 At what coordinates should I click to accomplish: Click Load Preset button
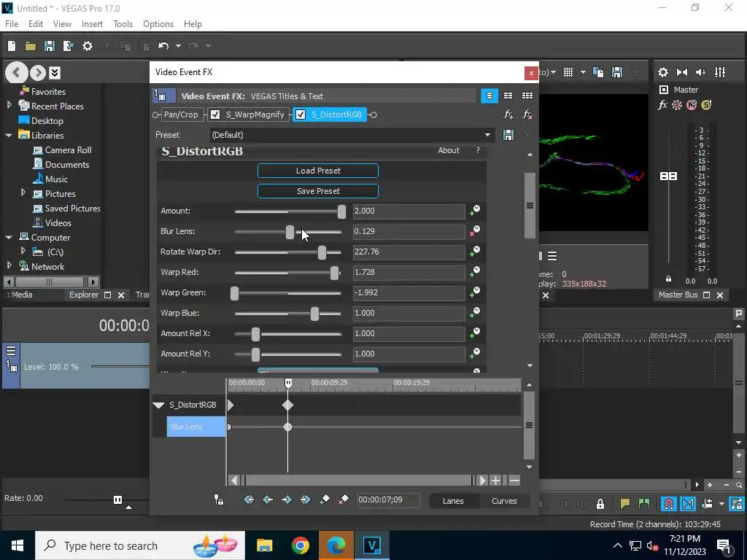coord(318,171)
